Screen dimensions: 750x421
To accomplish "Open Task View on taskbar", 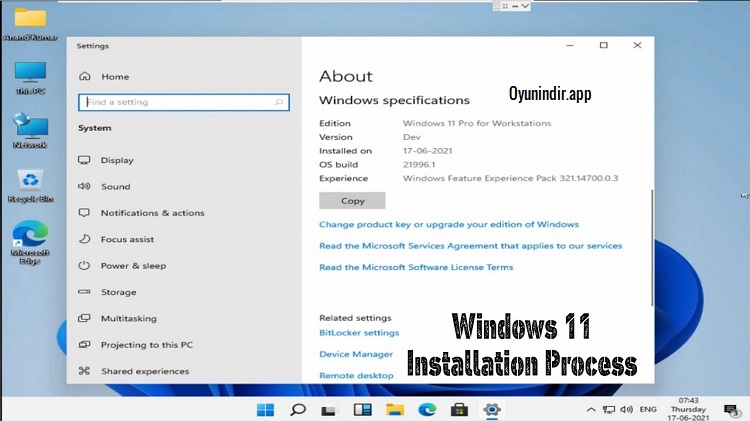I will (329, 410).
